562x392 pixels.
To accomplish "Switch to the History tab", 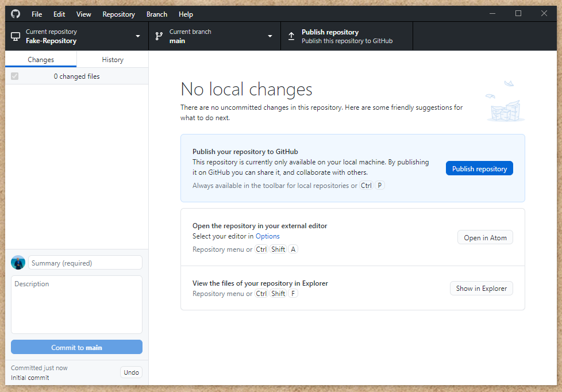I will click(113, 60).
